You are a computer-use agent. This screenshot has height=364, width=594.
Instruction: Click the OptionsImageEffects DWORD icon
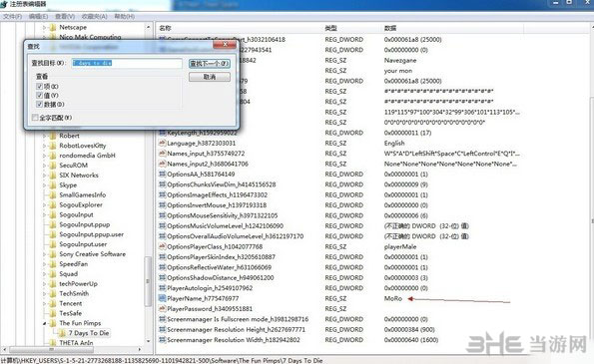click(162, 194)
